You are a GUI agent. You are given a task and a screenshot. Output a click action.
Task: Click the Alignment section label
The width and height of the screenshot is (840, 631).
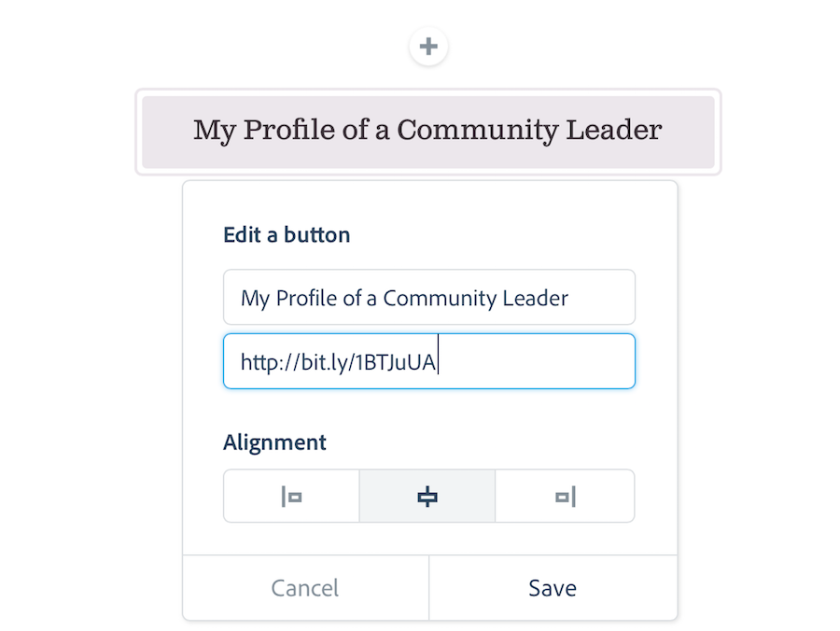coord(274,442)
